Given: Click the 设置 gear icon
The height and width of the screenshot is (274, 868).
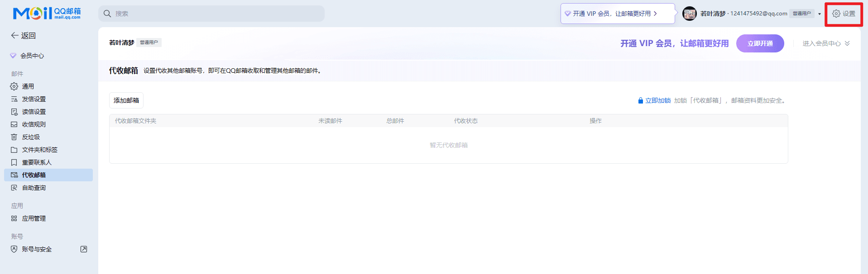Looking at the screenshot, I should click(x=836, y=14).
